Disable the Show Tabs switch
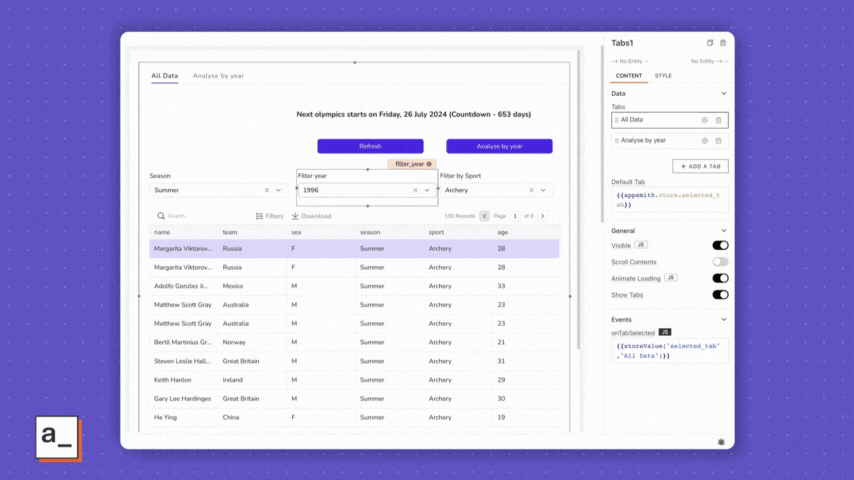 pyautogui.click(x=720, y=295)
